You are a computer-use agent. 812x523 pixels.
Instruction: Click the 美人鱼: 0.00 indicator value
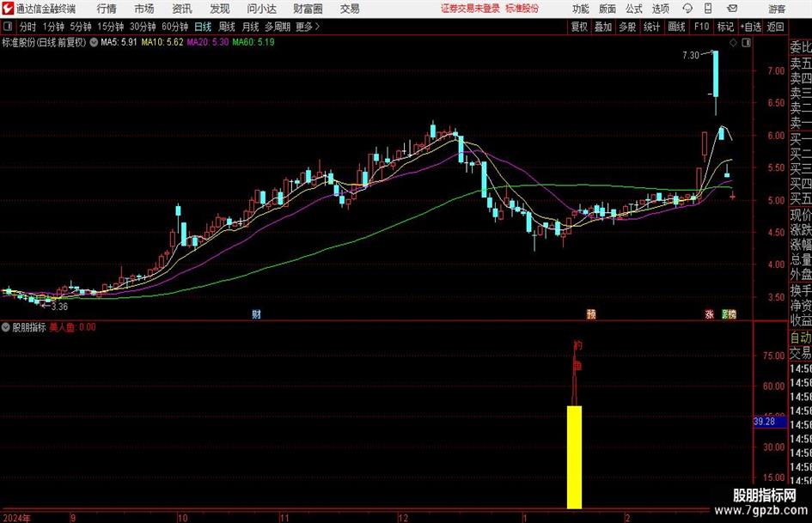72,327
